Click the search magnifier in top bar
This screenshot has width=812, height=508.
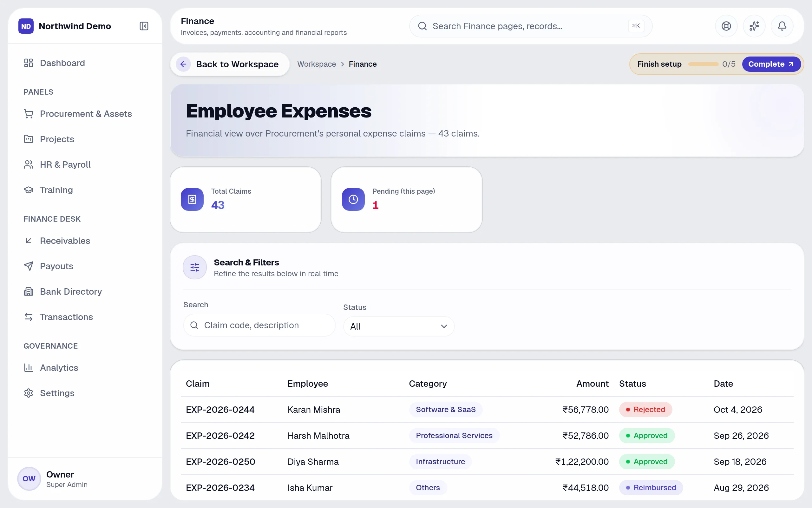pos(422,26)
